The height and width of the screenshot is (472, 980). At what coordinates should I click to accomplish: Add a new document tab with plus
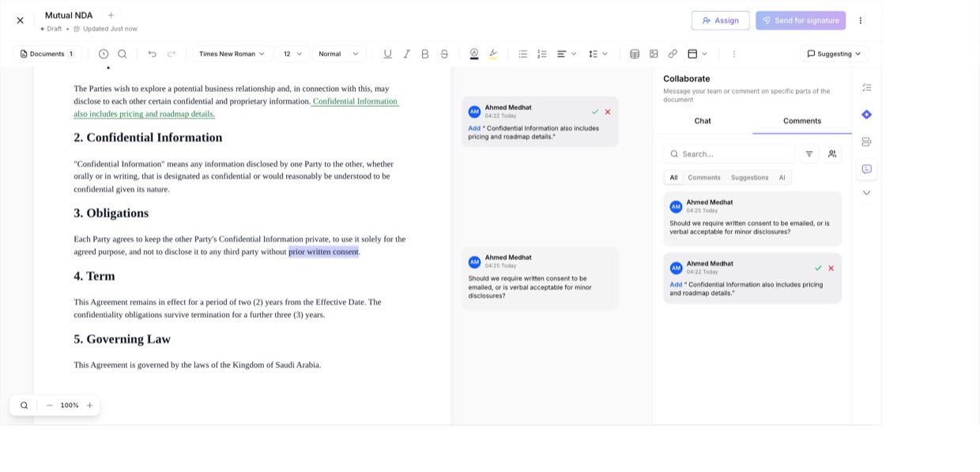[x=111, y=15]
